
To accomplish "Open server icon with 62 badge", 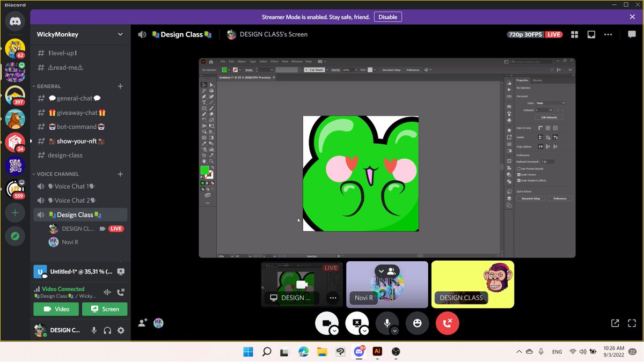I will tap(15, 49).
